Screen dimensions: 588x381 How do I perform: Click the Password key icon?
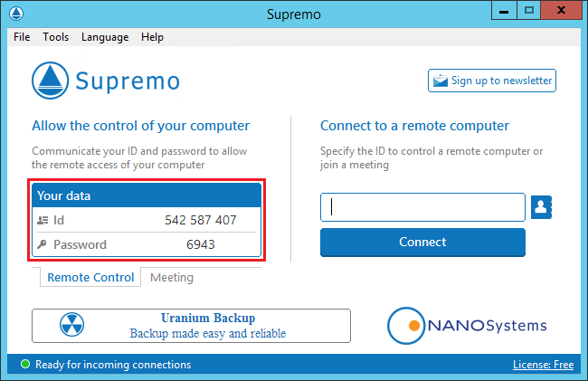click(x=42, y=244)
